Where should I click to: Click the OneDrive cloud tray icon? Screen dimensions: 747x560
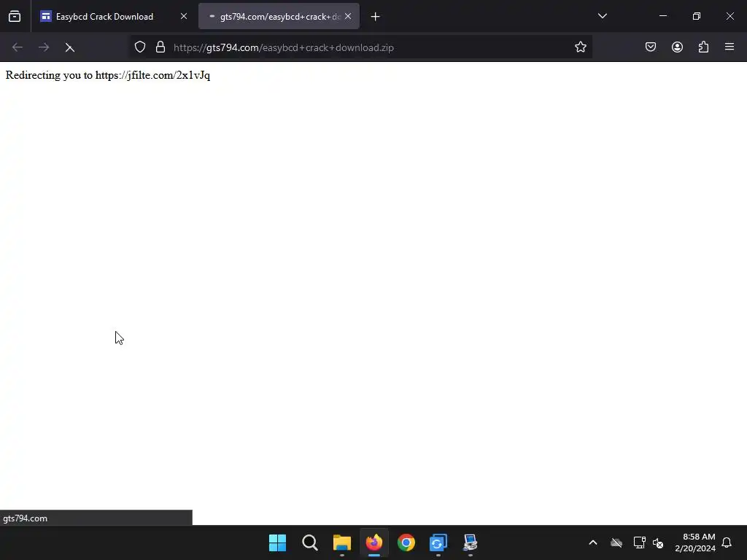(x=616, y=542)
